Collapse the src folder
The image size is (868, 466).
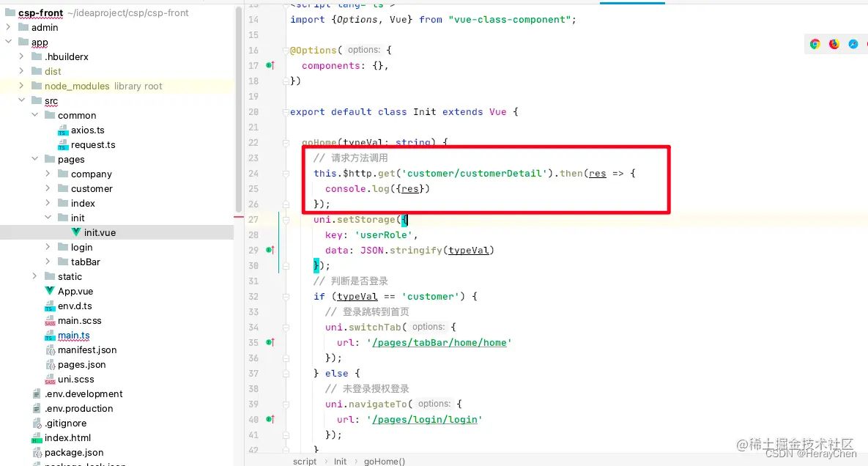pos(21,100)
